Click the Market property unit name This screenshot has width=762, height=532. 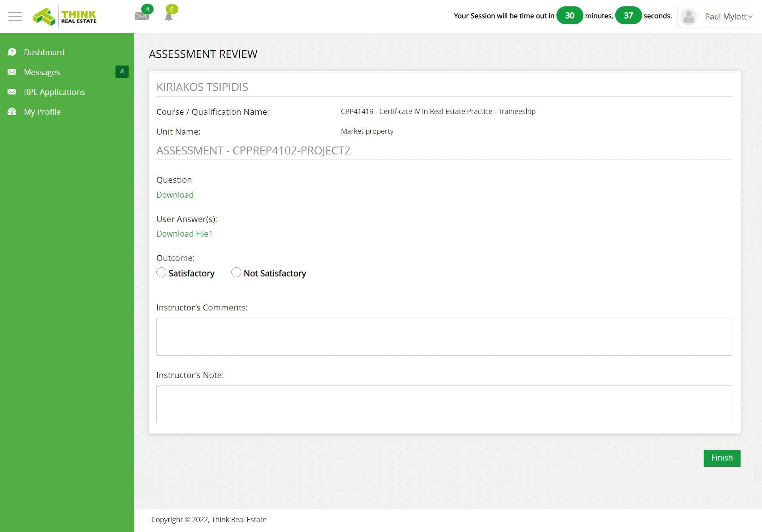tap(367, 131)
